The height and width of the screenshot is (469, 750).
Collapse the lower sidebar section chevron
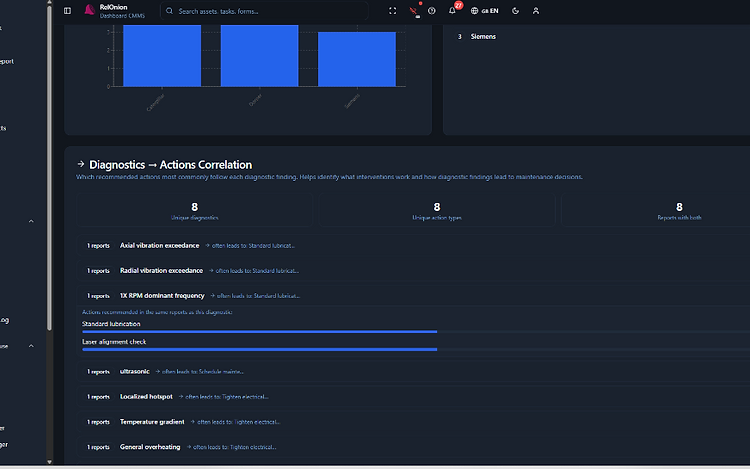click(31, 346)
